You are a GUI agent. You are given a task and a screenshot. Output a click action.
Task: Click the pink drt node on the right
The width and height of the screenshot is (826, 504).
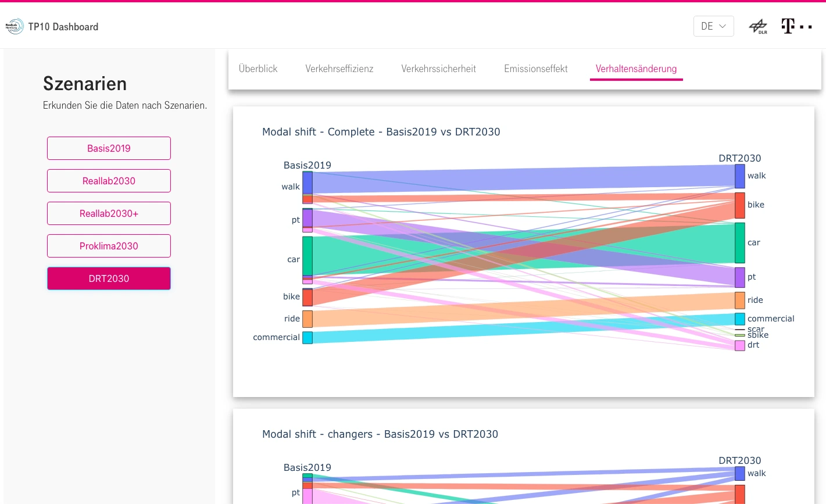point(739,345)
